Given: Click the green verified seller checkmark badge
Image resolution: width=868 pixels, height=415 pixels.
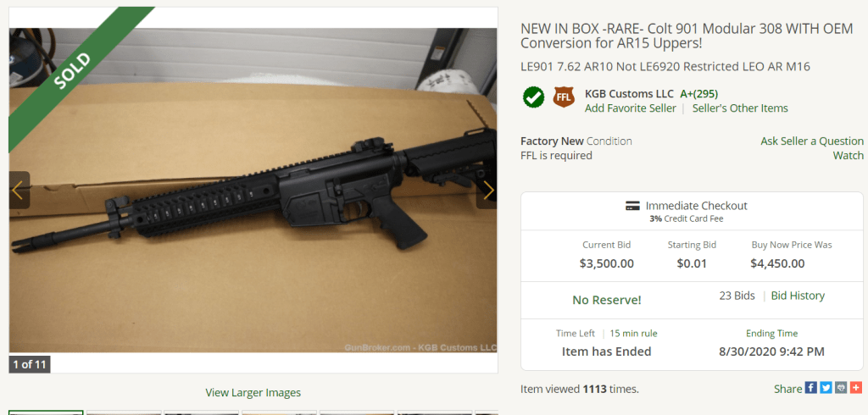Looking at the screenshot, I should (534, 97).
